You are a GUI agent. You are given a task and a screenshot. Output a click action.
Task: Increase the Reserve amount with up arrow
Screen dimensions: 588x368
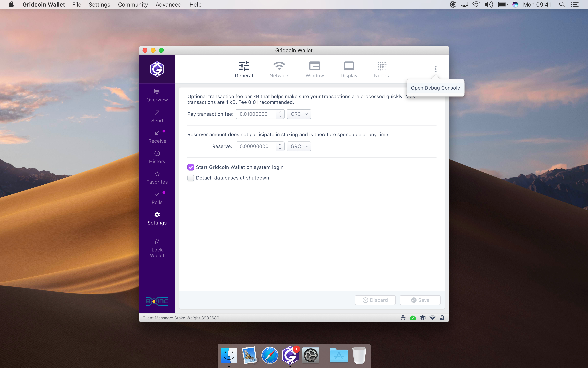point(280,144)
